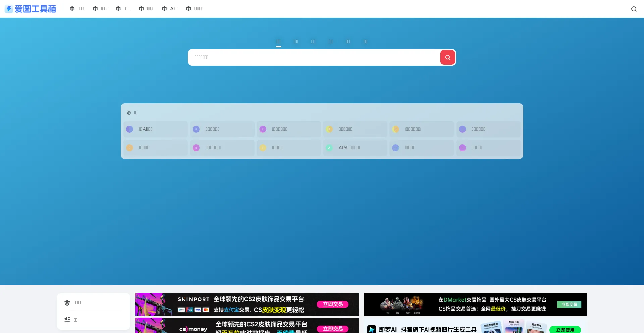Click the flame icon in the hot links panel
Viewport: 644px width, 333px height.
[129, 113]
